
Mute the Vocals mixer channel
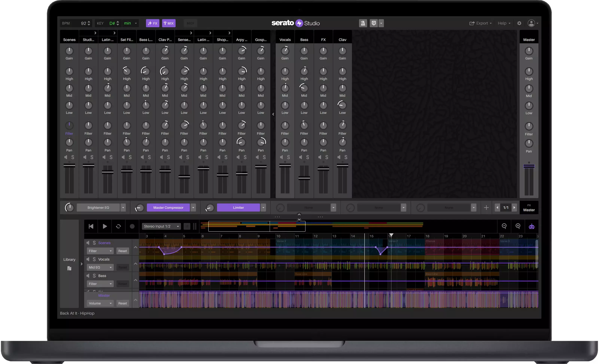tap(282, 157)
